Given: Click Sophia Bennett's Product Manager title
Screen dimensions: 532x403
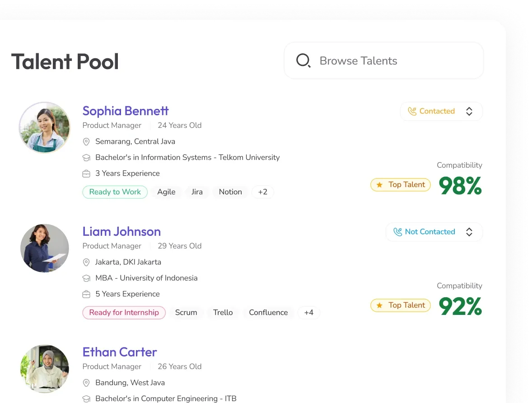Looking at the screenshot, I should tap(112, 125).
